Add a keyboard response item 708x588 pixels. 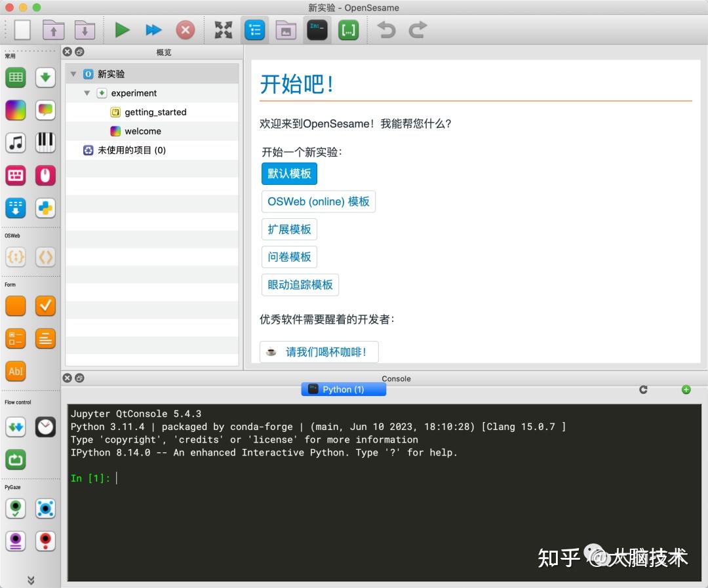click(15, 176)
